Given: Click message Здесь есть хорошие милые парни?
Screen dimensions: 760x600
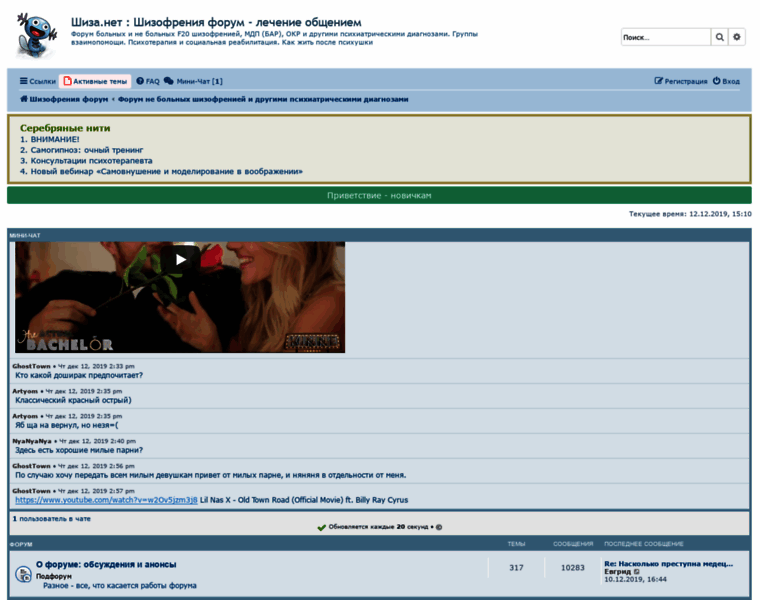Looking at the screenshot, I should [79, 450].
